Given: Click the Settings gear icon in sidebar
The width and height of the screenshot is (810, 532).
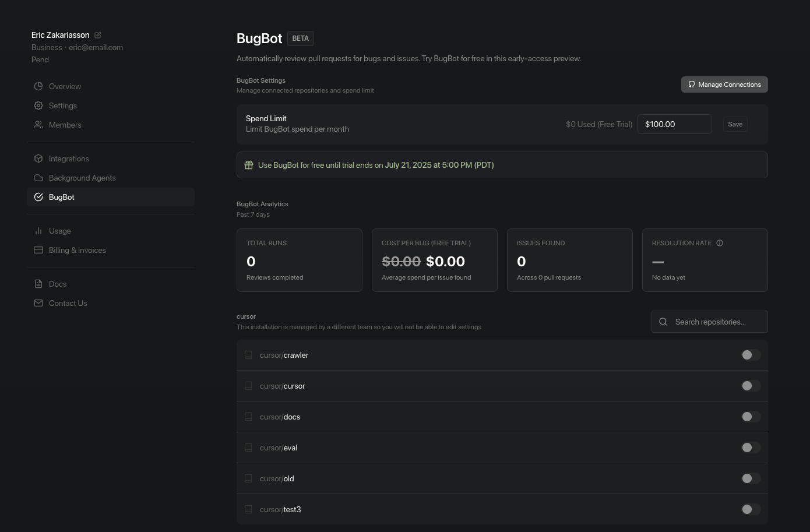Looking at the screenshot, I should [38, 105].
